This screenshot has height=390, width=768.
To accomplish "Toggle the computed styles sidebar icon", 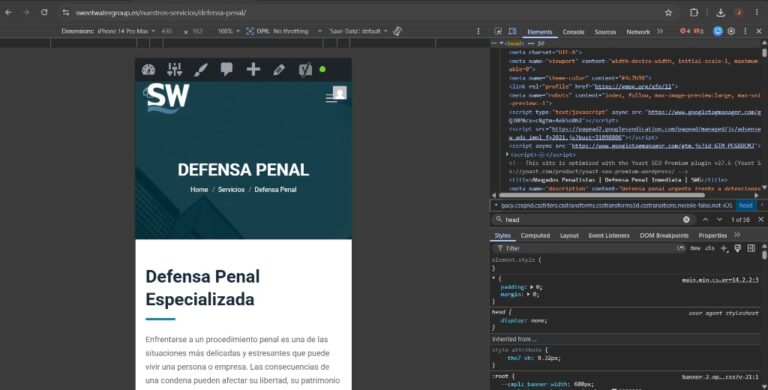I will 751,248.
